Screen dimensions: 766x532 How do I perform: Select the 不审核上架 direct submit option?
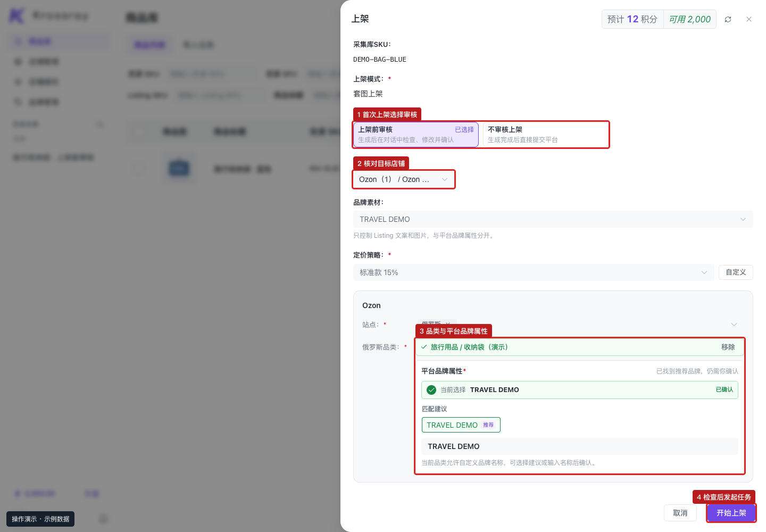pyautogui.click(x=545, y=135)
